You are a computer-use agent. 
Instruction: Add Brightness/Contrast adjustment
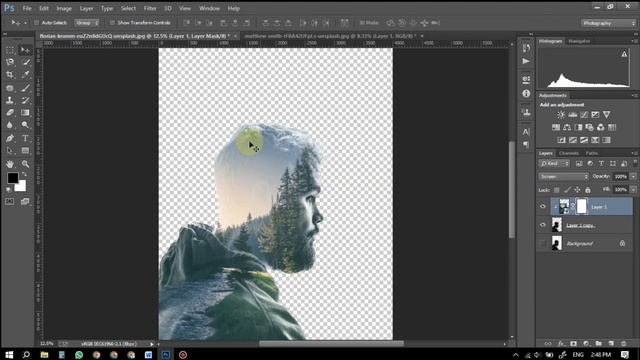(x=562, y=115)
